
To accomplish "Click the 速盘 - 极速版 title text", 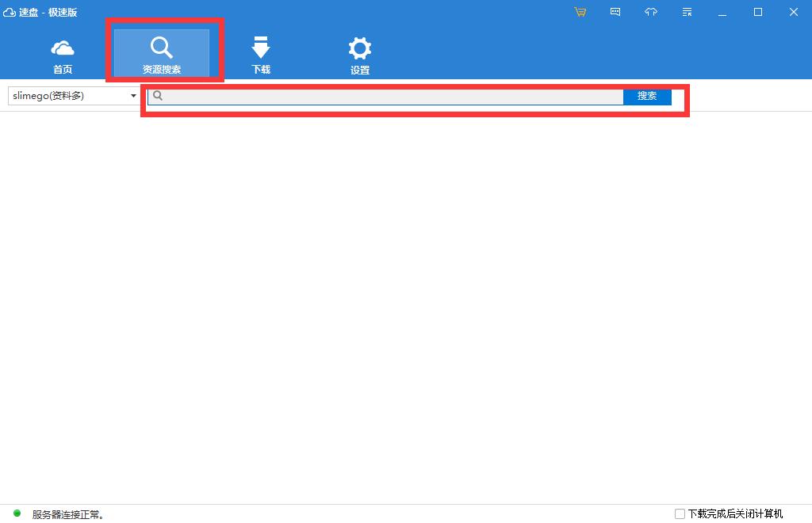I will click(x=48, y=12).
